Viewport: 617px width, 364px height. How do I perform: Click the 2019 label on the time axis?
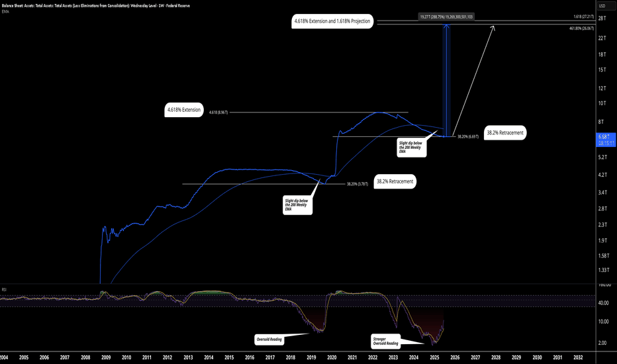coord(311,357)
